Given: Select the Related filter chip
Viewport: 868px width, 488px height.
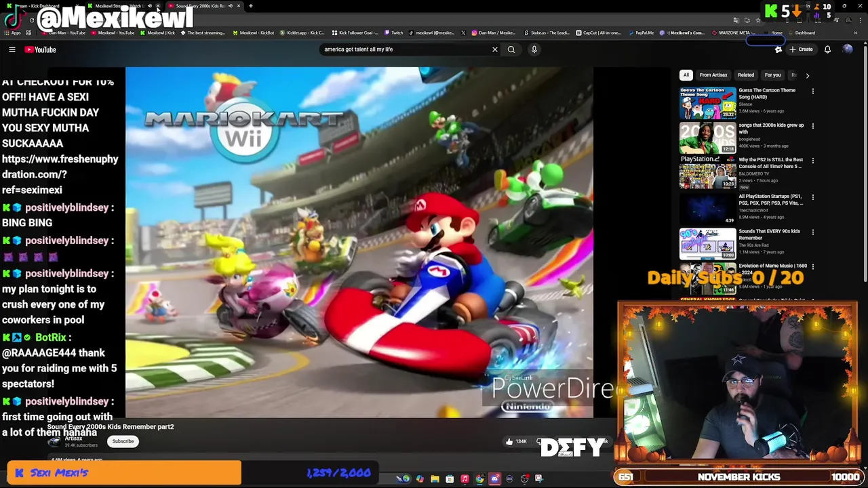Looking at the screenshot, I should click(746, 75).
